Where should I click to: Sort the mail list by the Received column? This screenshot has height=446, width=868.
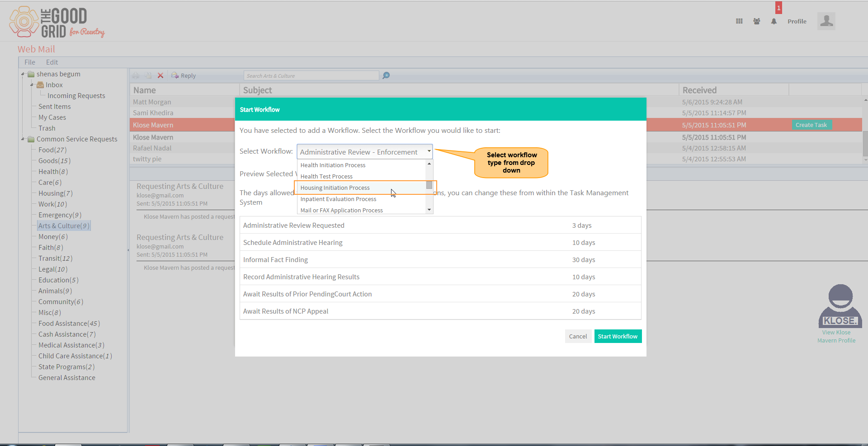tap(734, 90)
